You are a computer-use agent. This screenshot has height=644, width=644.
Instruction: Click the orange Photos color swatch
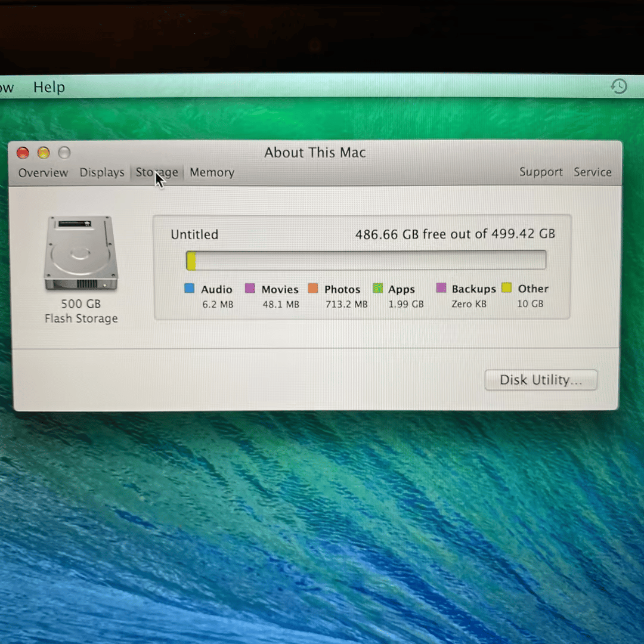(313, 288)
